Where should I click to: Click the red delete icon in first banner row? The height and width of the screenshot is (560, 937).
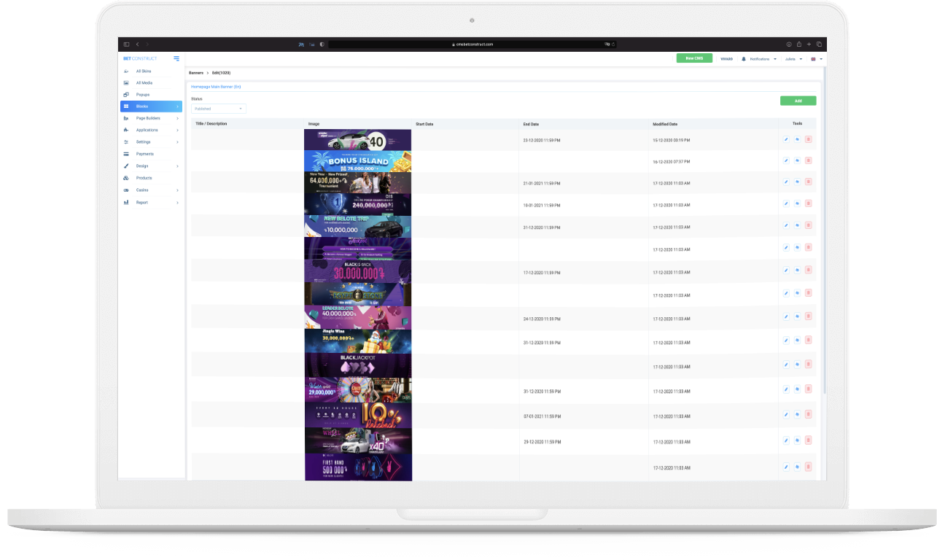pos(808,139)
